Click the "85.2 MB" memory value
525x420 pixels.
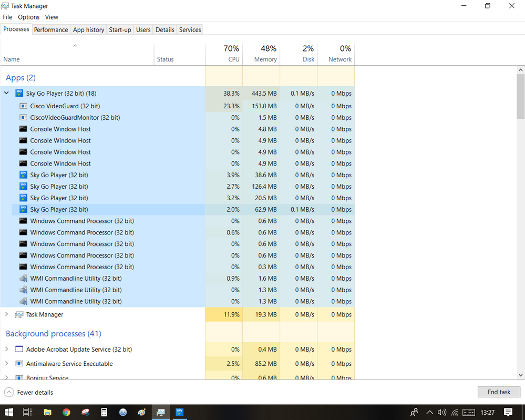[x=266, y=364]
